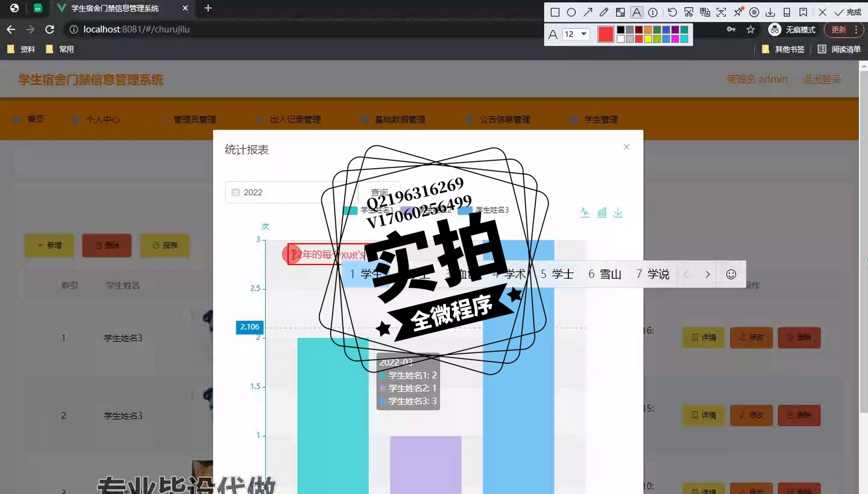Screen dimensions: 868x494
Task: Start screen recording from screenshot bar
Action: [x=754, y=12]
